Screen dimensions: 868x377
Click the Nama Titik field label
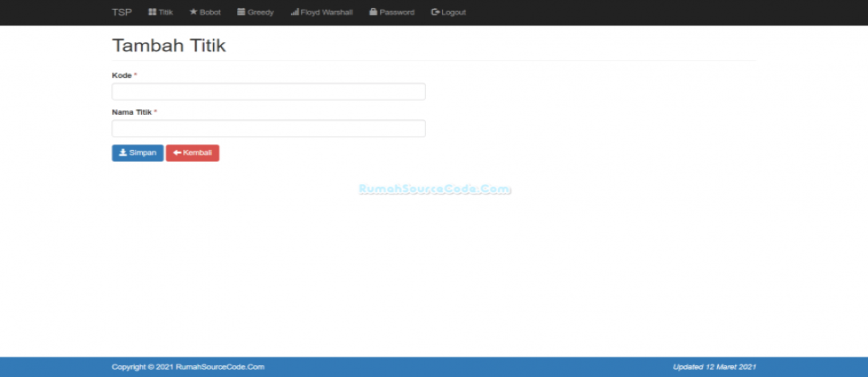point(132,111)
